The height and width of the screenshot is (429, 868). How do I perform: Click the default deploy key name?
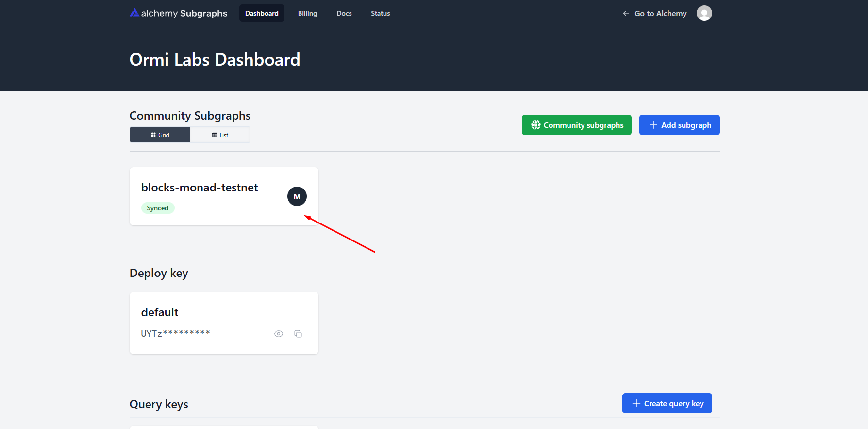pyautogui.click(x=160, y=312)
